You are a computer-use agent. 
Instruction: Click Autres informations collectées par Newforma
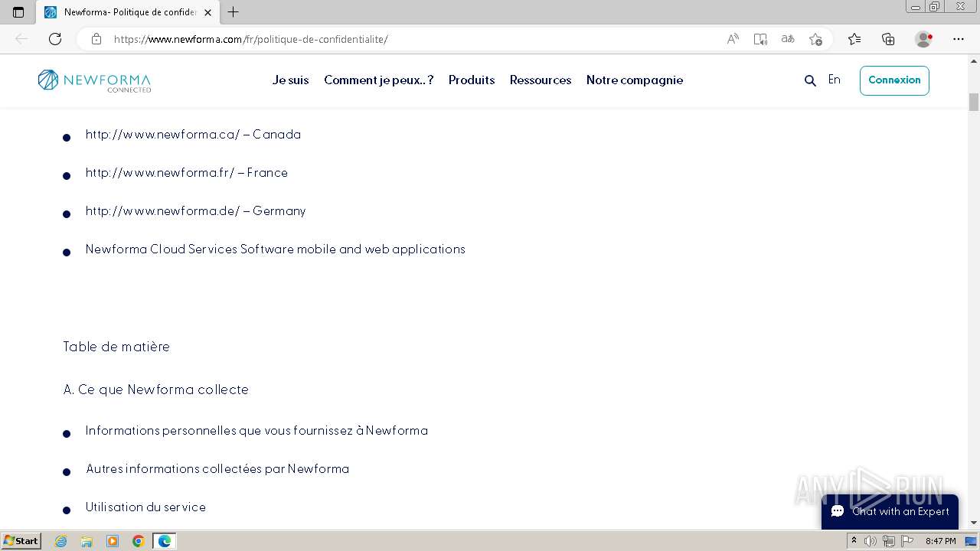point(217,468)
